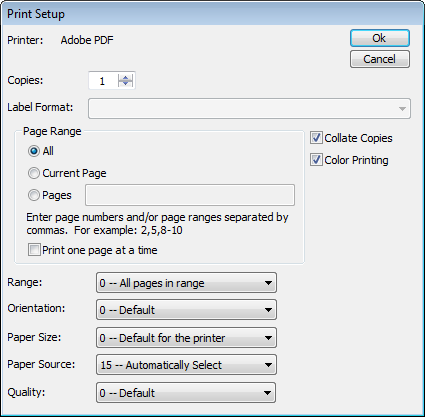Image resolution: width=425 pixels, height=417 pixels.
Task: Click the Pages range text field
Action: point(190,195)
